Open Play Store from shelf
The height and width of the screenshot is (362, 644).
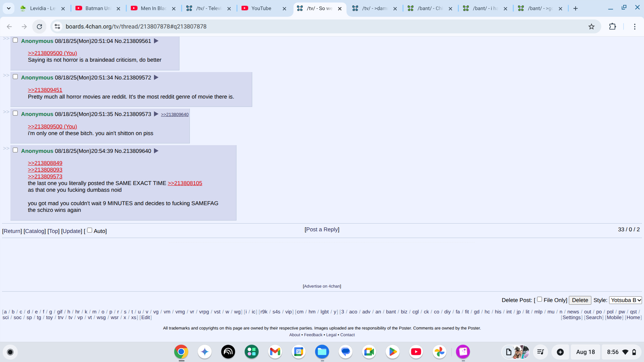click(x=392, y=352)
